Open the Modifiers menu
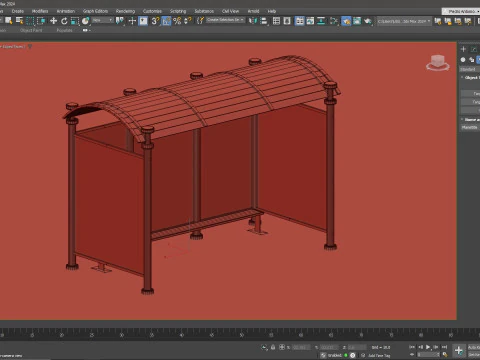The height and width of the screenshot is (360, 480). click(x=40, y=11)
